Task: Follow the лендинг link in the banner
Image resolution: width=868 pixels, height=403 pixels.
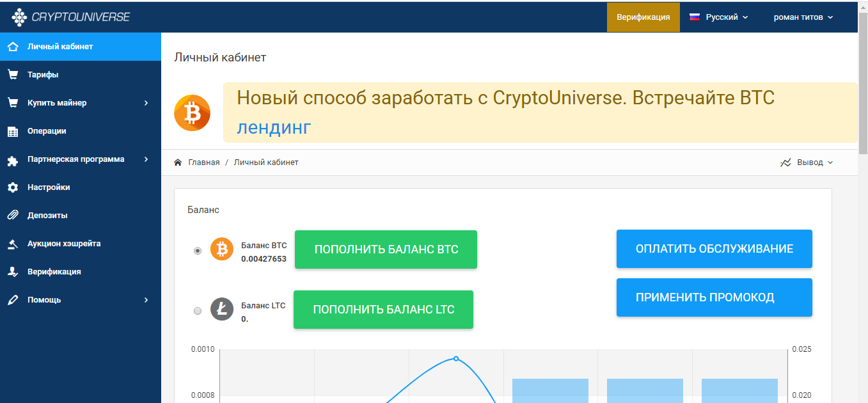Action: point(274,127)
